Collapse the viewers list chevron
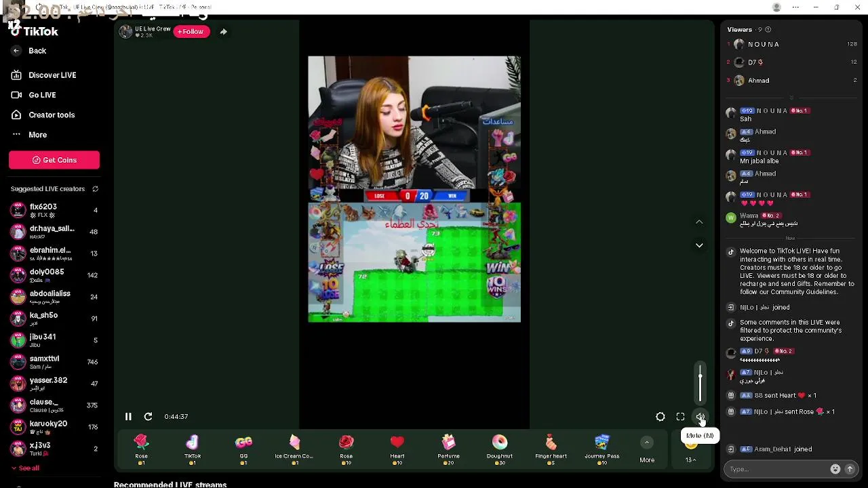 (791, 98)
